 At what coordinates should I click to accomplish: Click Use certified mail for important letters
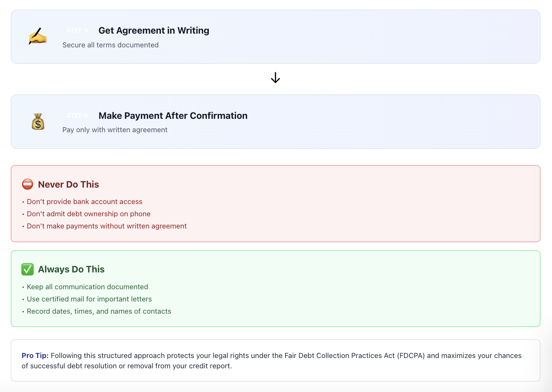click(x=89, y=299)
